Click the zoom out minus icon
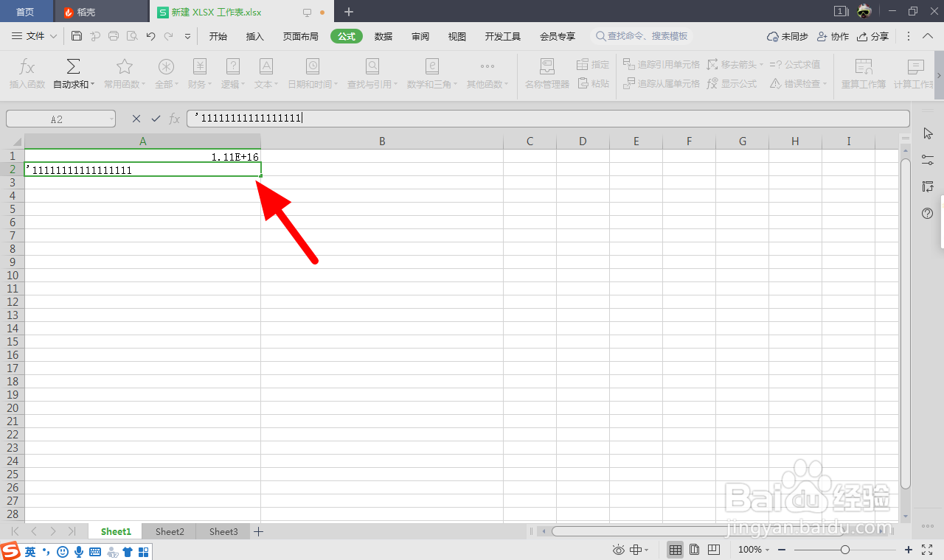The height and width of the screenshot is (560, 944). (782, 550)
